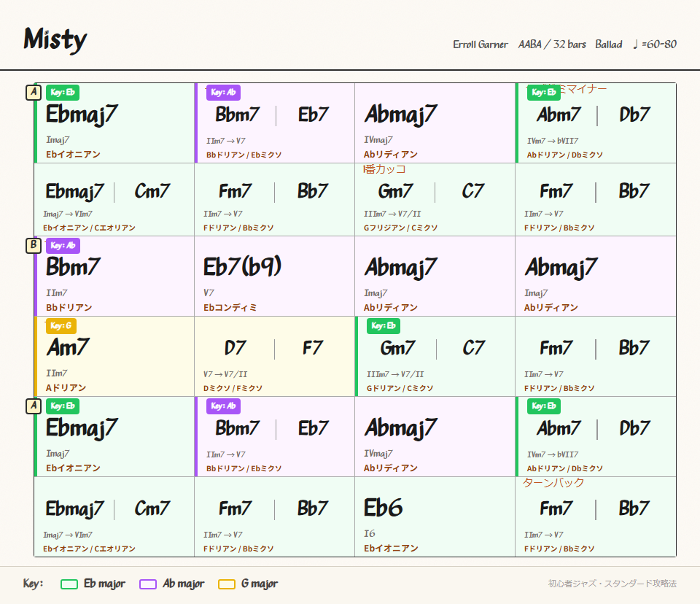Click the A section marker in the top row

point(33,92)
